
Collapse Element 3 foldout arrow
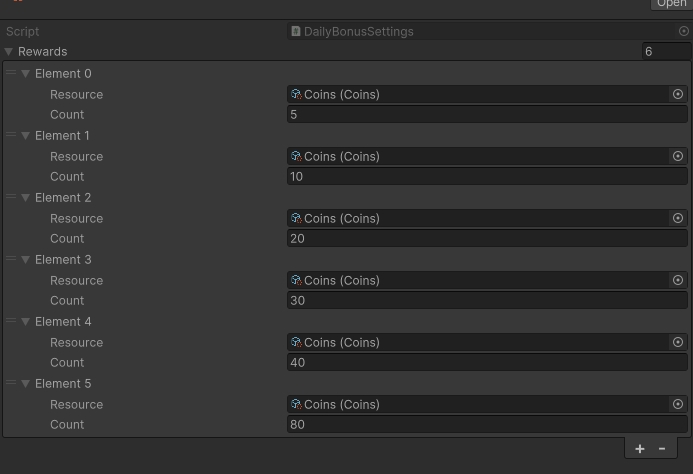pos(26,260)
